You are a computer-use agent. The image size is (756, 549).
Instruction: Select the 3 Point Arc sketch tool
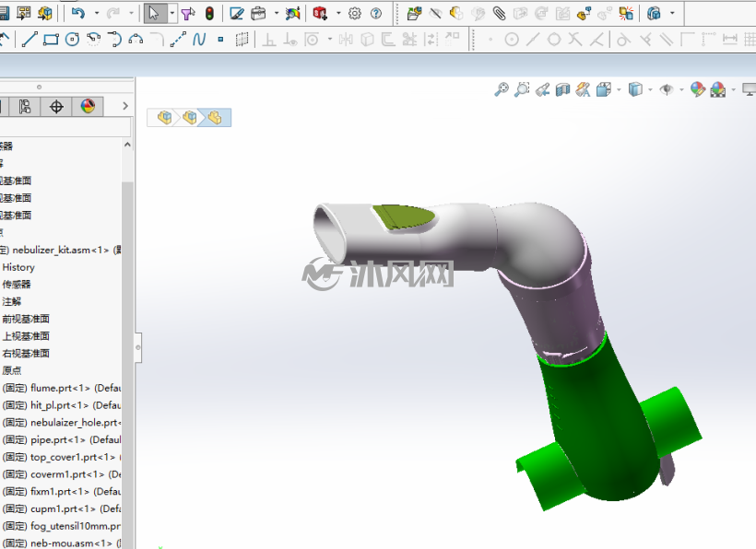click(136, 39)
